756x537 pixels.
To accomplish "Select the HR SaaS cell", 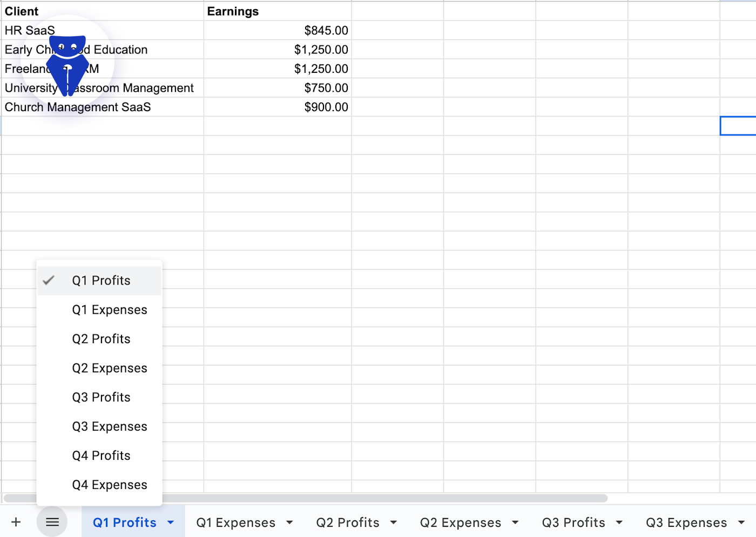I will [x=103, y=30].
